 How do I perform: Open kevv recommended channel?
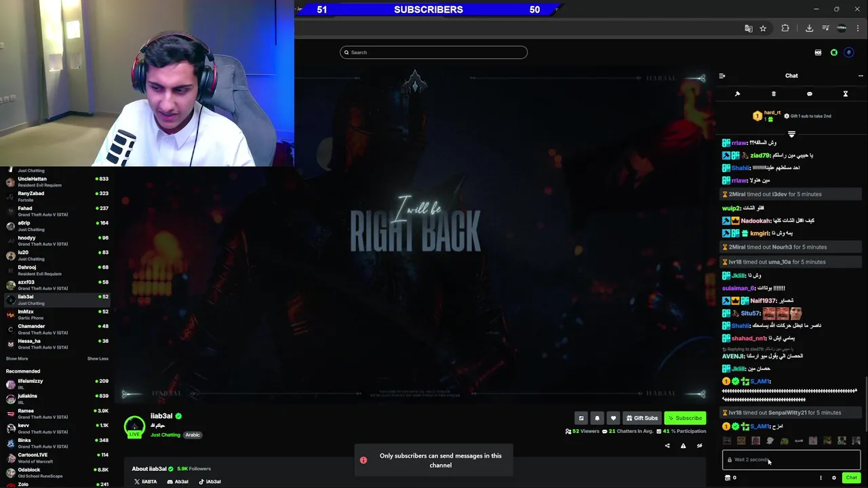[x=57, y=428]
